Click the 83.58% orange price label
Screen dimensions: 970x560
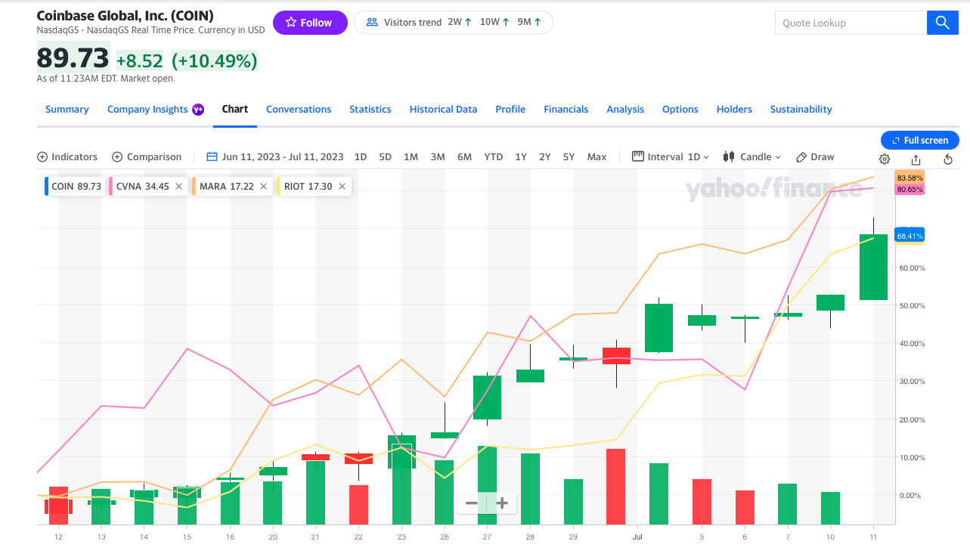[x=910, y=178]
